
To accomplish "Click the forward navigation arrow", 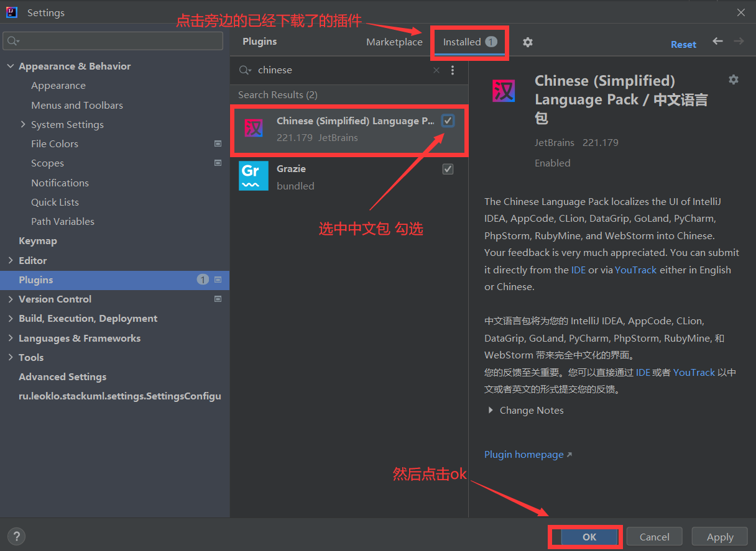I will coord(739,41).
